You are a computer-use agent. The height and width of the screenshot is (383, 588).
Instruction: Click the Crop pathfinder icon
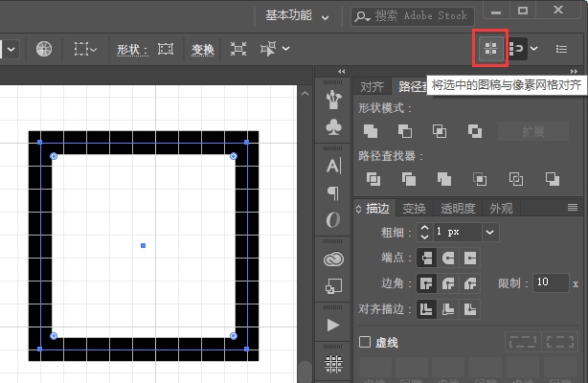click(x=480, y=179)
